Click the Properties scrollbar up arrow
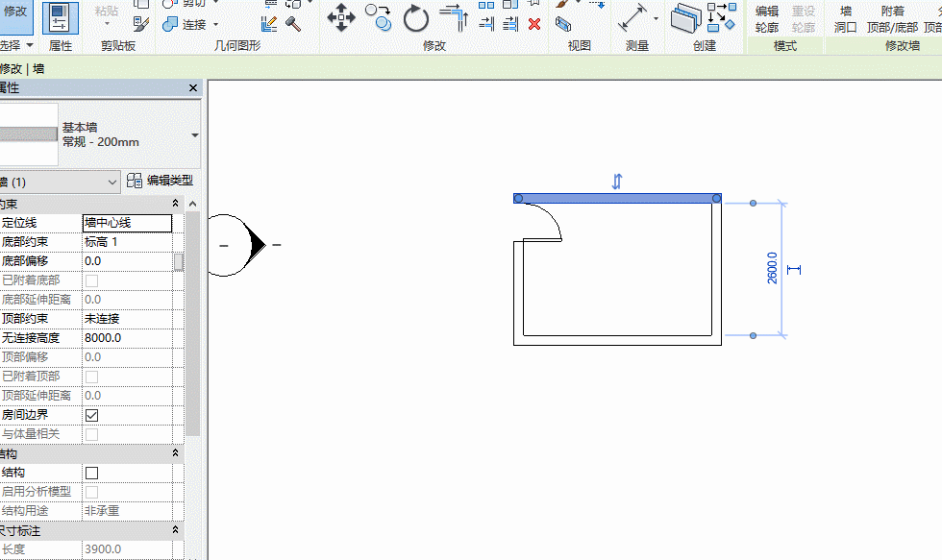The height and width of the screenshot is (560, 942). 193,204
